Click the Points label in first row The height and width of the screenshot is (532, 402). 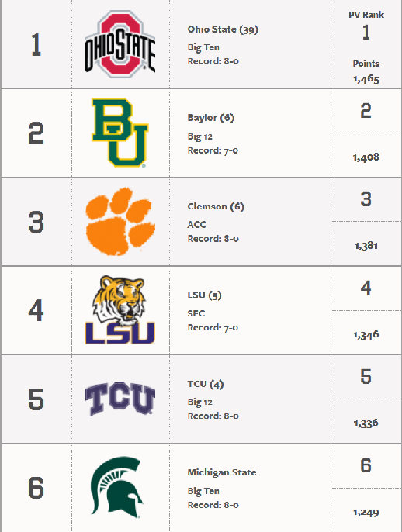366,64
